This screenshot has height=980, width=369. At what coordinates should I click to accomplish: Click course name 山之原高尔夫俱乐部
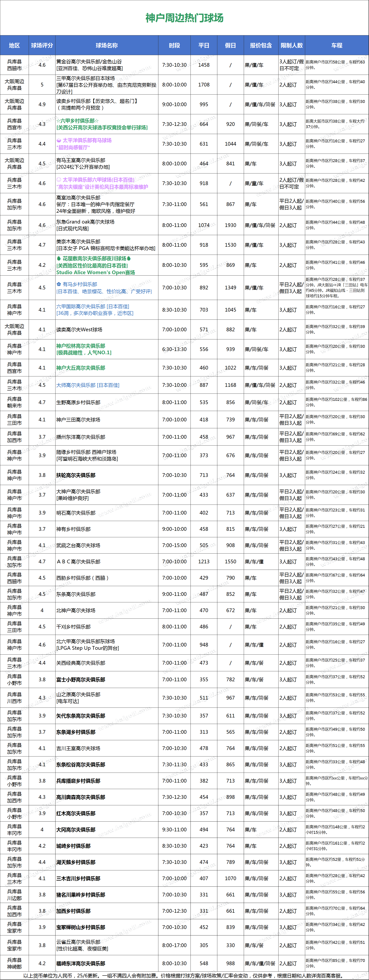click(78, 695)
